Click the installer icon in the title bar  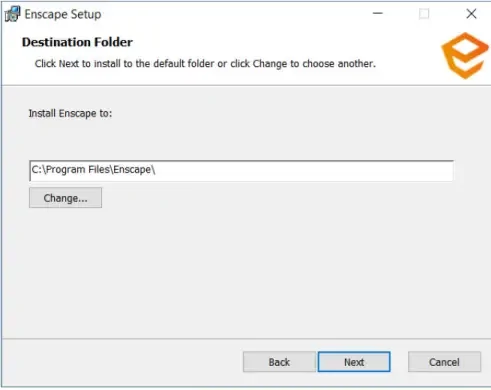click(x=12, y=14)
